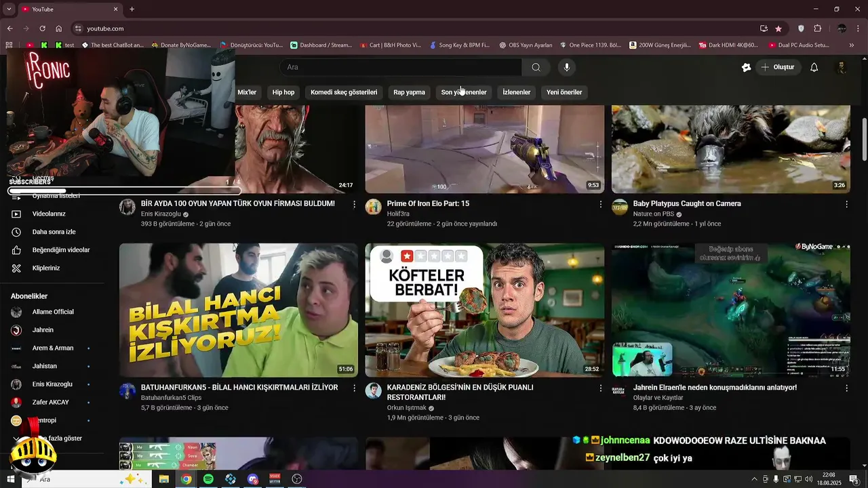Screen dimensions: 868x488
Task: Click the YouTube search magnifier button
Action: (536, 67)
